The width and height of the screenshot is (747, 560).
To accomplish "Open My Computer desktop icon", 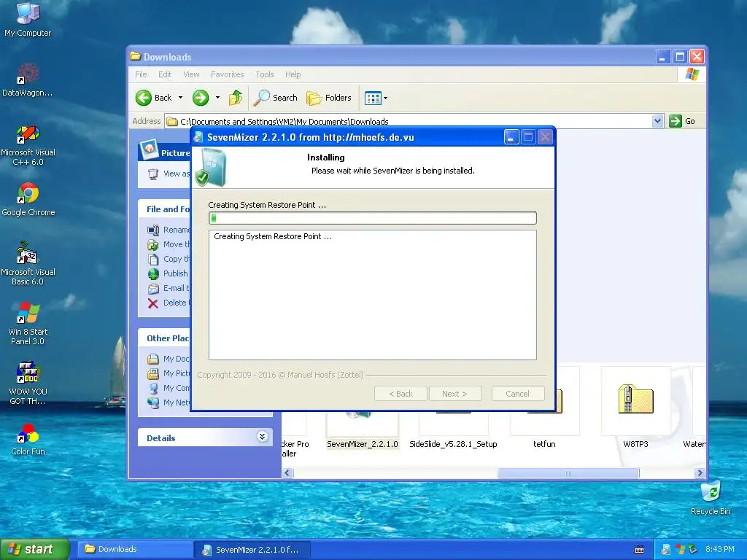I will (x=28, y=19).
